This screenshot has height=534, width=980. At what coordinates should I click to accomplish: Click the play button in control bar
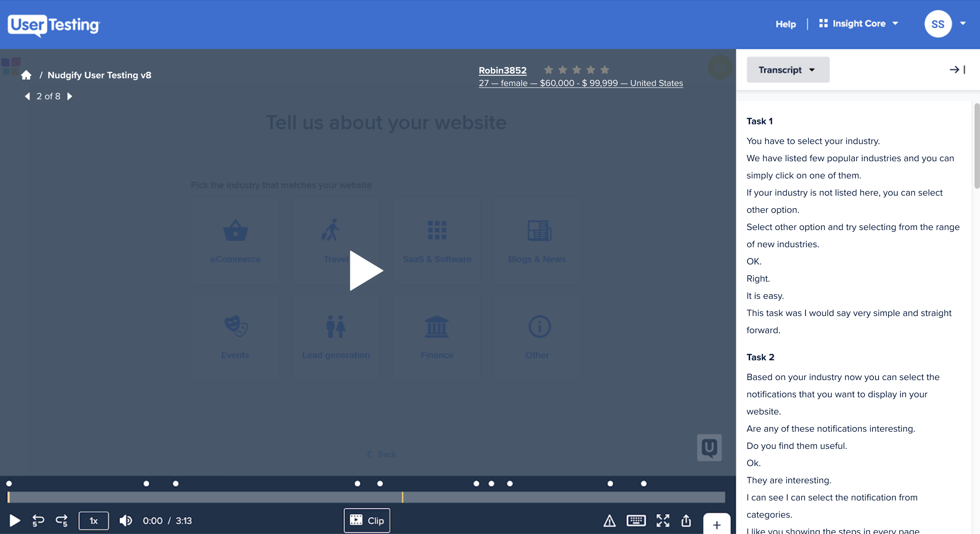(x=15, y=521)
